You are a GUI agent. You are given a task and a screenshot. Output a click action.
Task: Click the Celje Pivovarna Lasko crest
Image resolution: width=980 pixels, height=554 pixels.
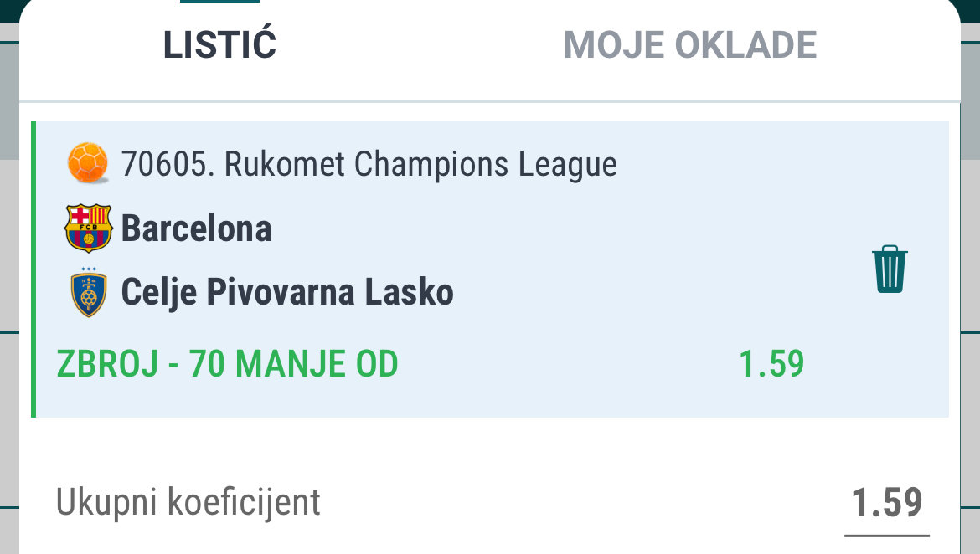click(x=88, y=293)
